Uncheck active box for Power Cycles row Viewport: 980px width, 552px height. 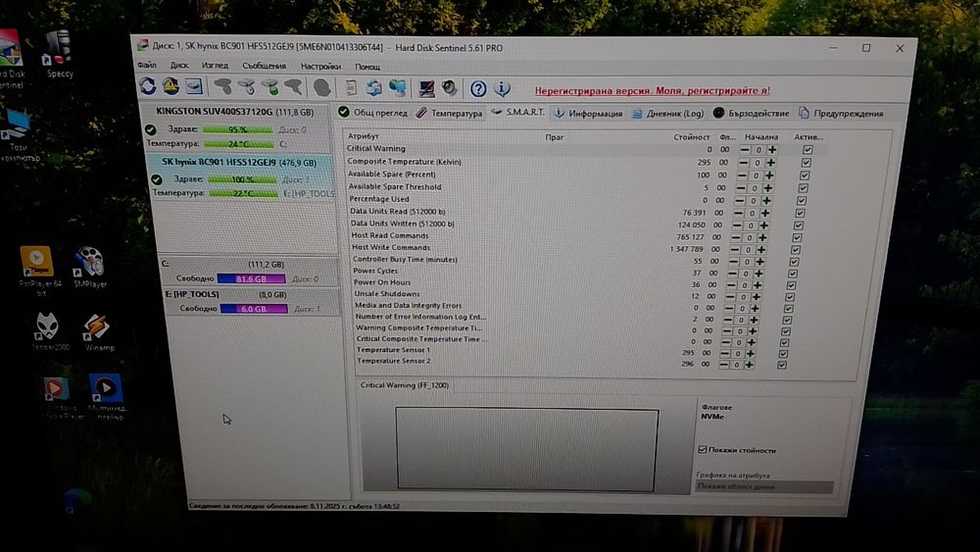[793, 274]
